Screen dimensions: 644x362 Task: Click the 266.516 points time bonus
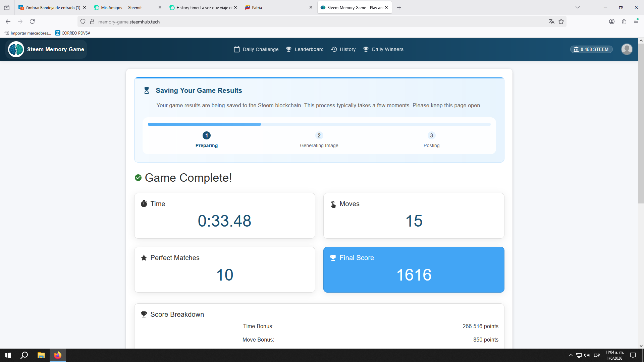pyautogui.click(x=480, y=326)
